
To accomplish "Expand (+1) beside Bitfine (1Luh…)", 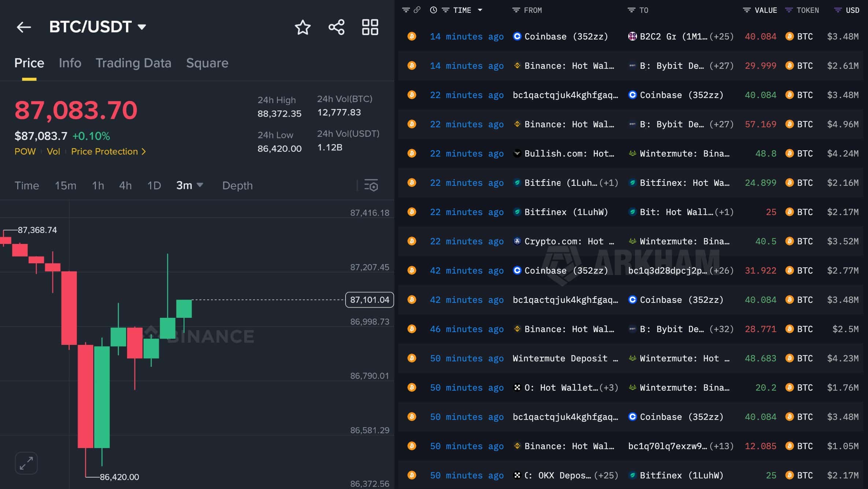I will [608, 183].
